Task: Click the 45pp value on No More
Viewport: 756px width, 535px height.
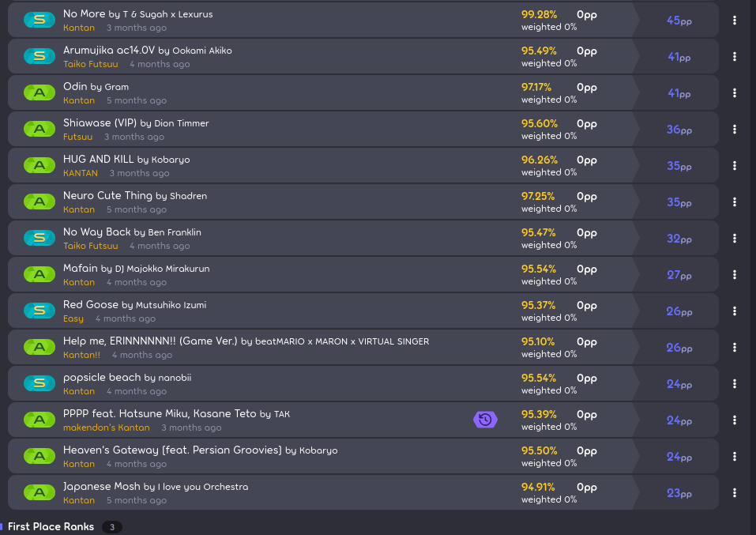Action: 679,21
